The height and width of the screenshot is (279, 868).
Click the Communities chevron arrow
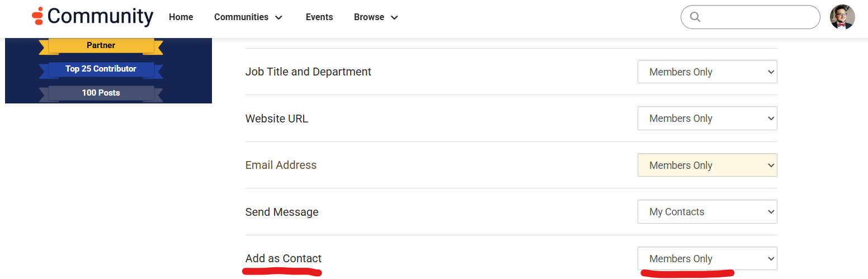[279, 18]
